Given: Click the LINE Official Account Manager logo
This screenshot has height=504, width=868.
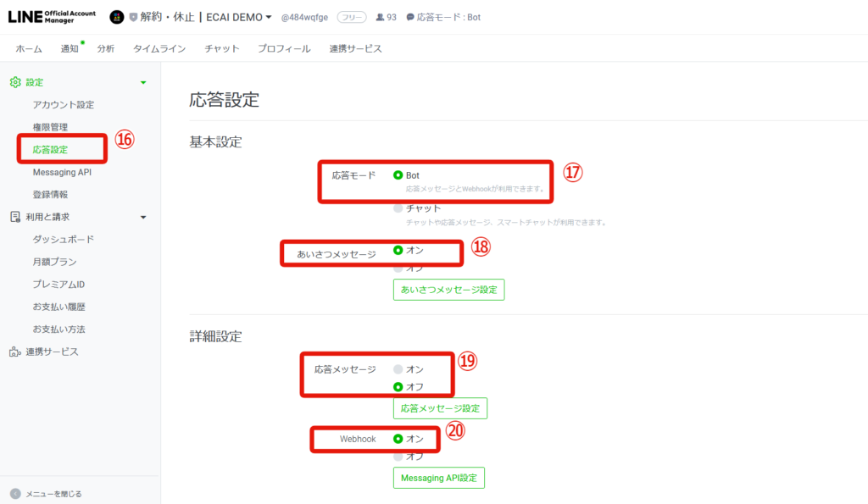Looking at the screenshot, I should click(52, 17).
